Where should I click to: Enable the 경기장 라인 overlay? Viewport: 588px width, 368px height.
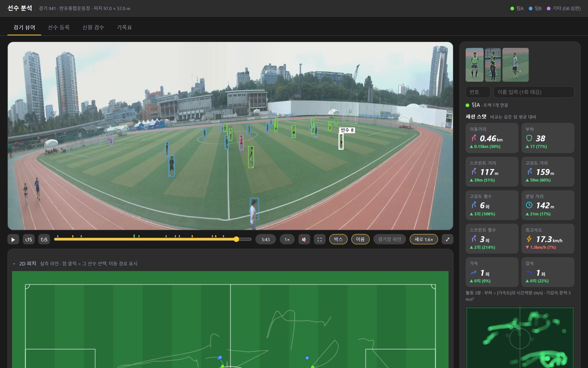pyautogui.click(x=389, y=239)
